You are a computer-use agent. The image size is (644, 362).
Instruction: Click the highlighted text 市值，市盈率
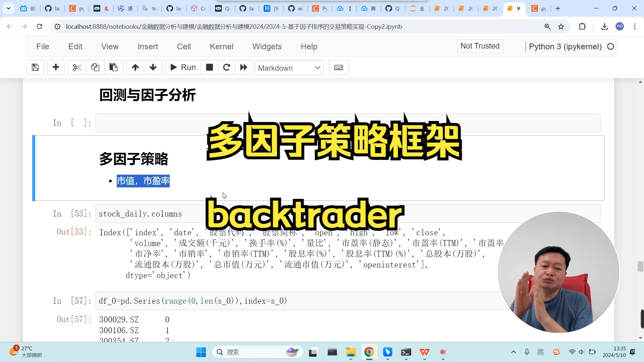[143, 181]
